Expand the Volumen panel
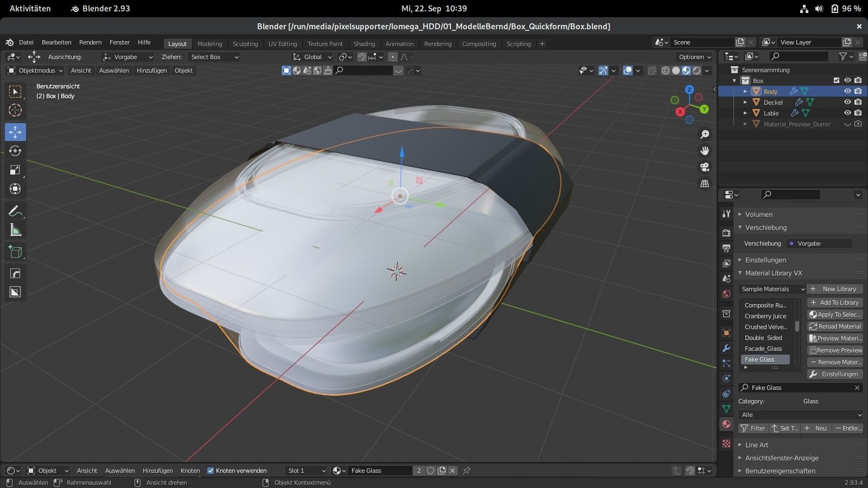Viewport: 868px width, 488px height. (758, 214)
